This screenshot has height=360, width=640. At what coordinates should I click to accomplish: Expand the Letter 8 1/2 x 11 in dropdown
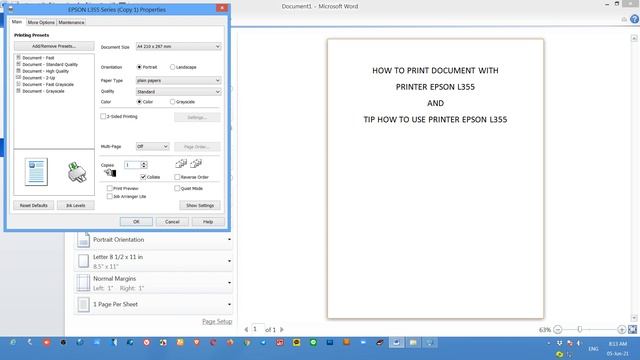229,261
